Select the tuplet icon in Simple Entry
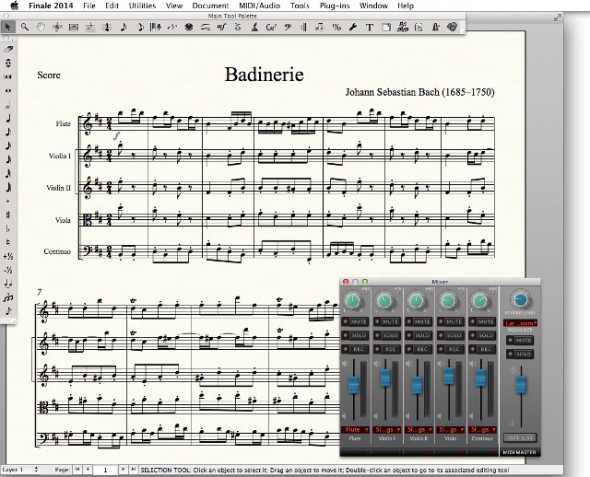The width and height of the screenshot is (590, 477). pyautogui.click(x=8, y=298)
